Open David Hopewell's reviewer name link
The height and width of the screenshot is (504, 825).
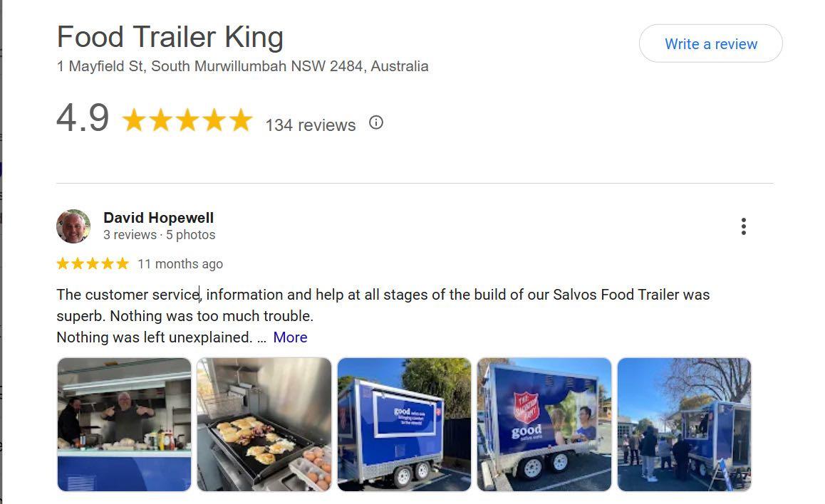point(158,218)
